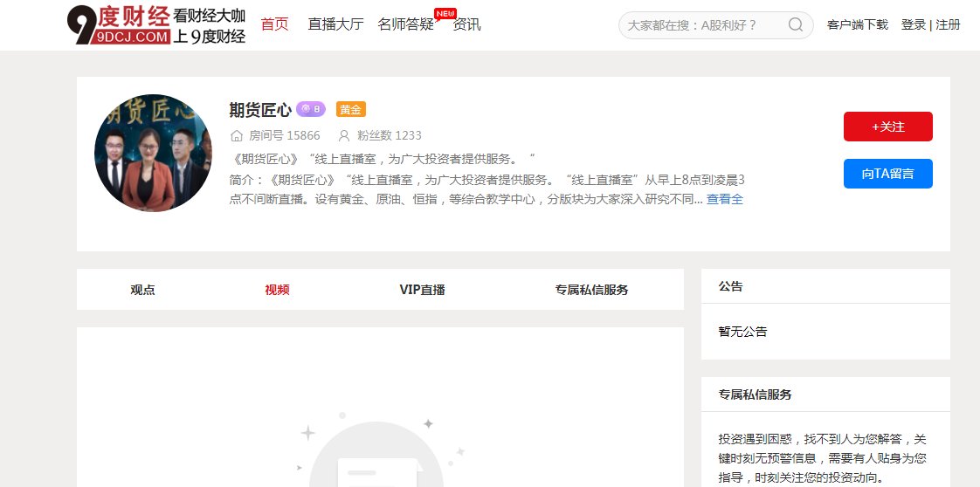
Task: Click the purple level badge beside 期货匠心
Action: point(311,109)
